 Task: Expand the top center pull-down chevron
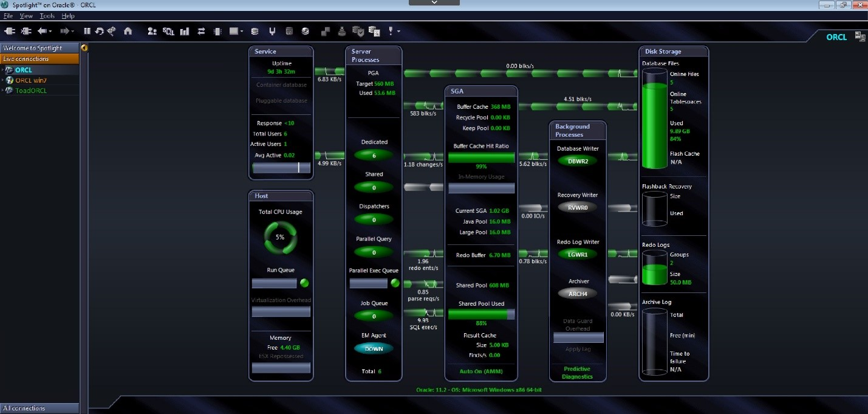pyautogui.click(x=434, y=2)
